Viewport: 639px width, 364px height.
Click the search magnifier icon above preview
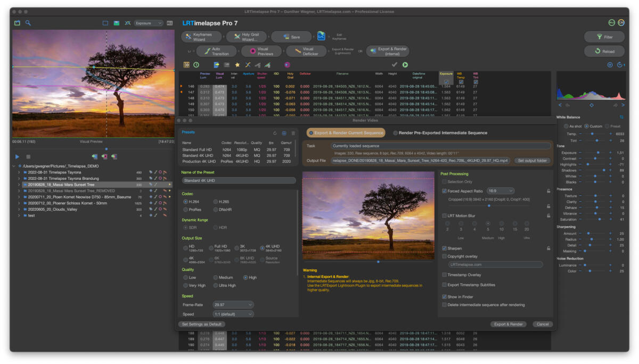28,23
